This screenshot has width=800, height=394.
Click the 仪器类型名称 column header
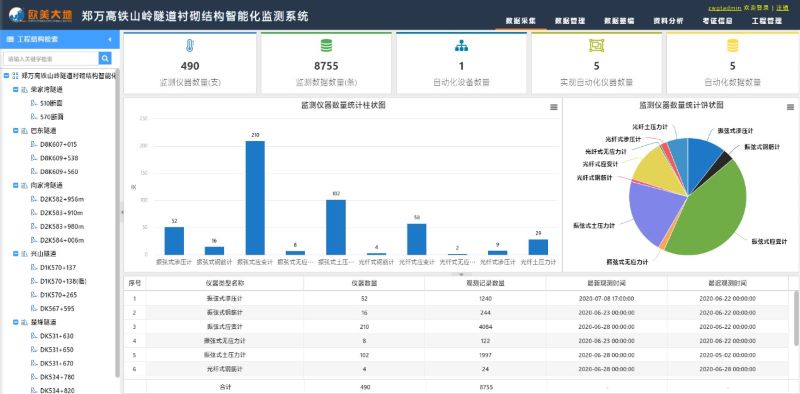pyautogui.click(x=224, y=283)
